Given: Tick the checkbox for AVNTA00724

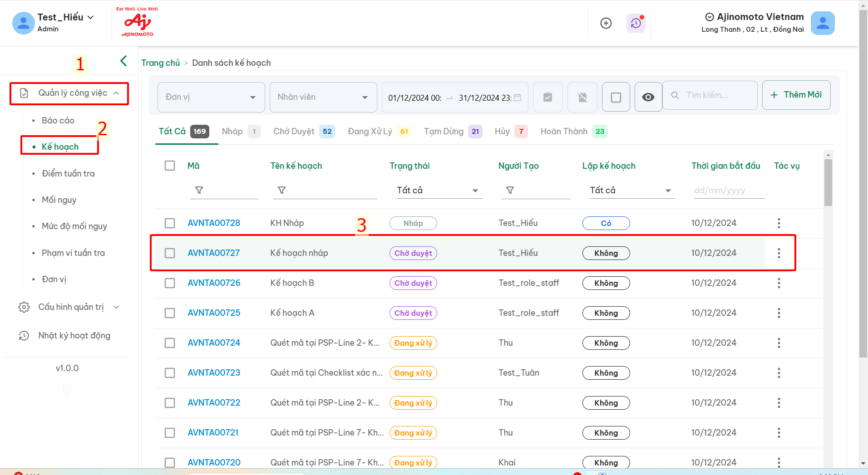Looking at the screenshot, I should (x=170, y=343).
